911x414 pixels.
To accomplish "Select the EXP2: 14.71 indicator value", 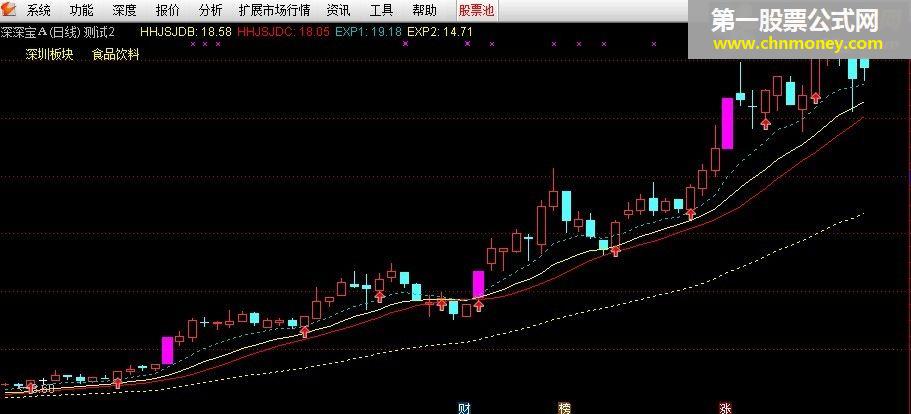I will pos(439,31).
